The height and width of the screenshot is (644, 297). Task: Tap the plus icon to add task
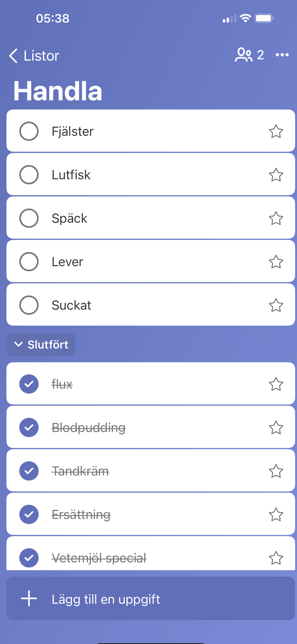(29, 598)
